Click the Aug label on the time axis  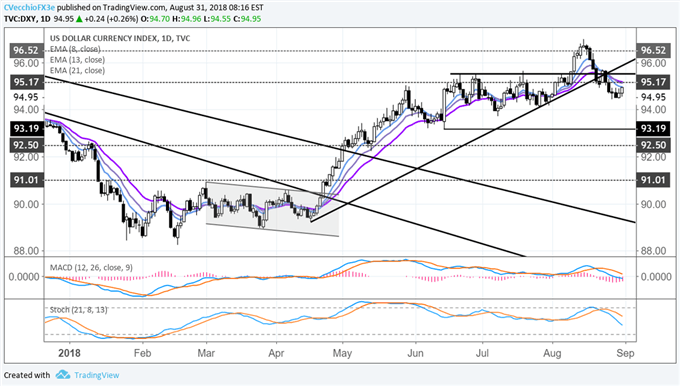552,353
